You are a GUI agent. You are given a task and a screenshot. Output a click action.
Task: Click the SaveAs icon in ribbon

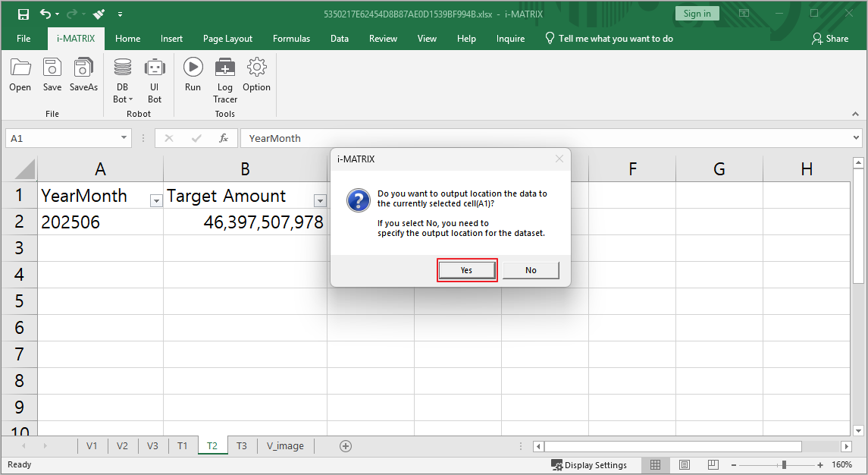[83, 75]
